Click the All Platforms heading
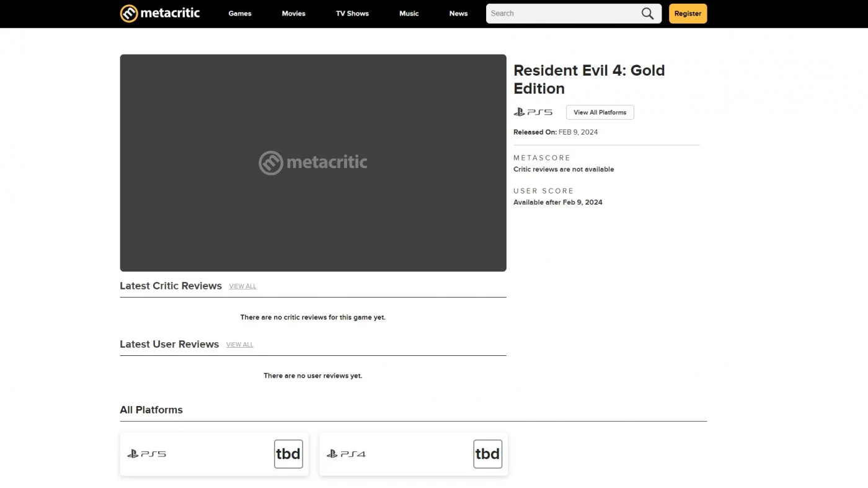The image size is (868, 488). [151, 410]
